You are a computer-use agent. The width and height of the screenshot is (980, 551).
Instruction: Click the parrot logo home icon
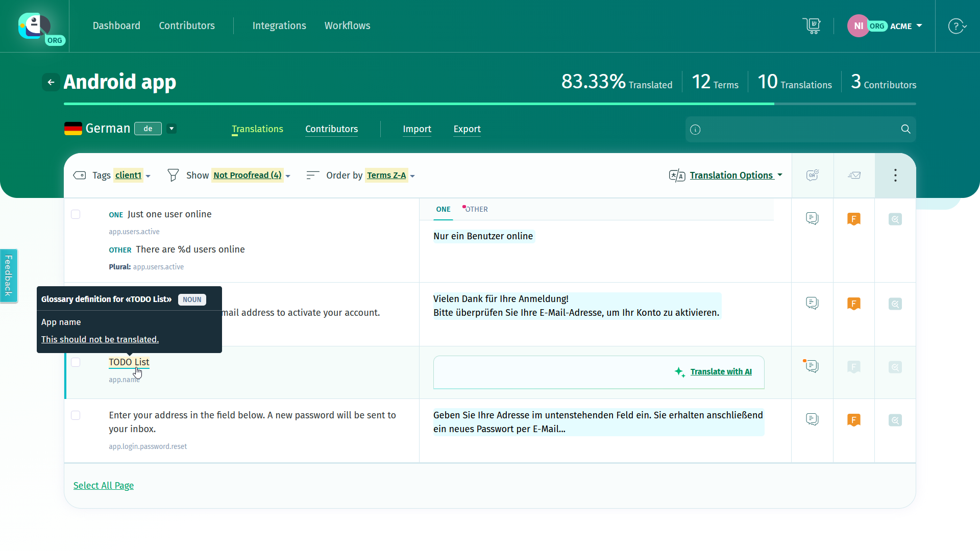coord(34,26)
